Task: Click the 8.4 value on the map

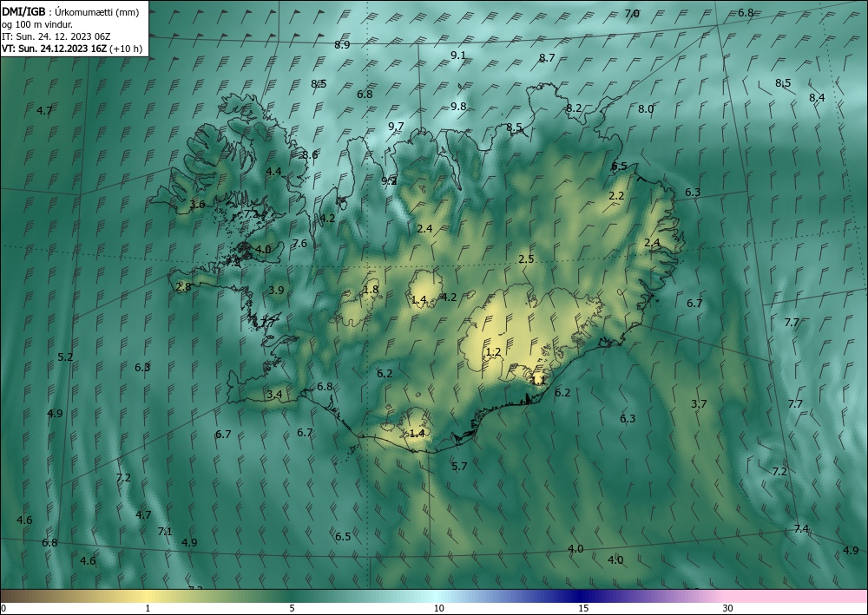Action: [x=817, y=98]
